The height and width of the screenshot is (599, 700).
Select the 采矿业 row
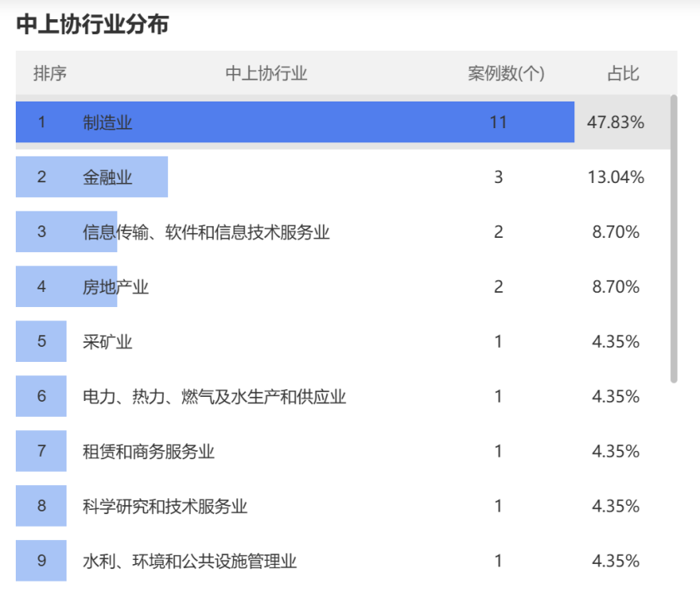click(x=343, y=341)
